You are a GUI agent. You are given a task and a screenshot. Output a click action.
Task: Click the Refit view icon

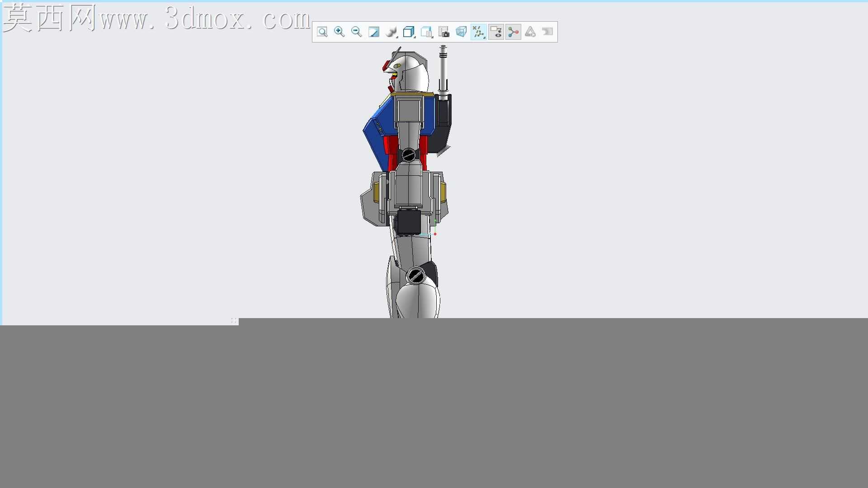click(x=322, y=32)
